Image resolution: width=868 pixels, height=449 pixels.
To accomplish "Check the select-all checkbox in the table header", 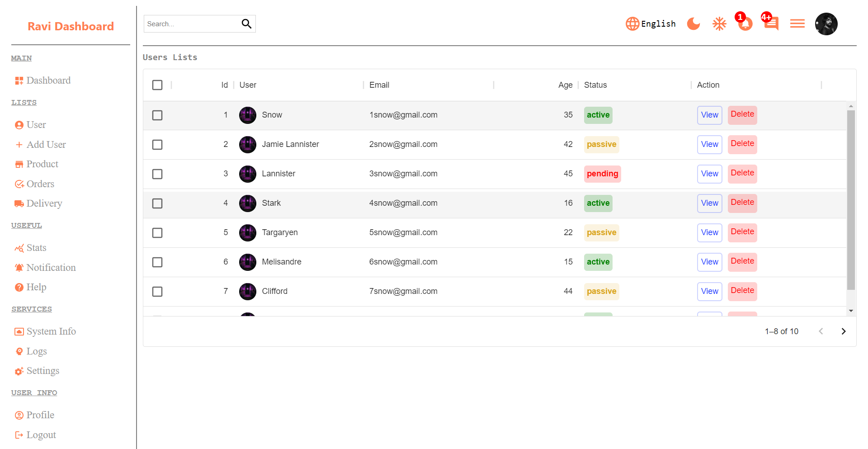I will click(157, 85).
